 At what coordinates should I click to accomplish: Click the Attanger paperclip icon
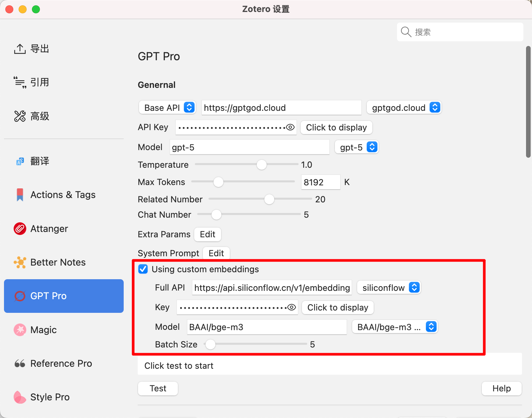click(x=20, y=229)
